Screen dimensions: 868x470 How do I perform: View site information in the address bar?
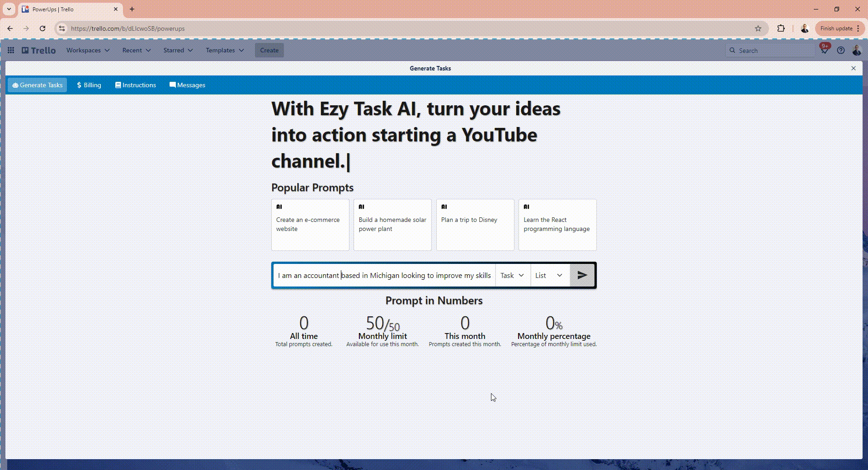[62, 28]
